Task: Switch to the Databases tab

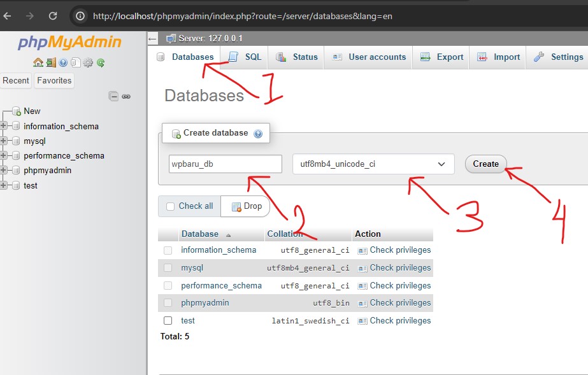Action: coord(185,57)
